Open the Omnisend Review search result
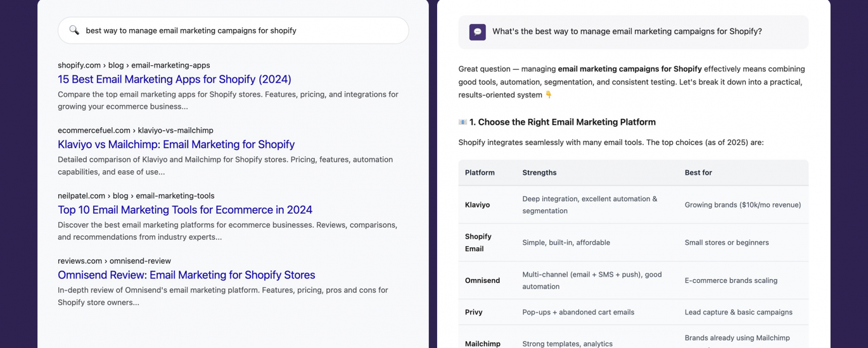Viewport: 868px width, 348px height. coord(186,275)
